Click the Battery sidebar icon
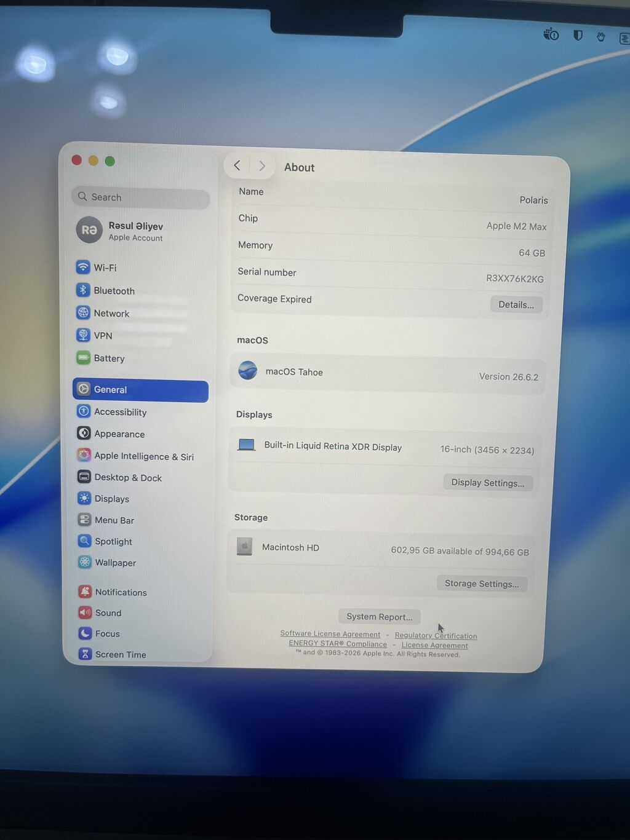The image size is (630, 840). 83,357
